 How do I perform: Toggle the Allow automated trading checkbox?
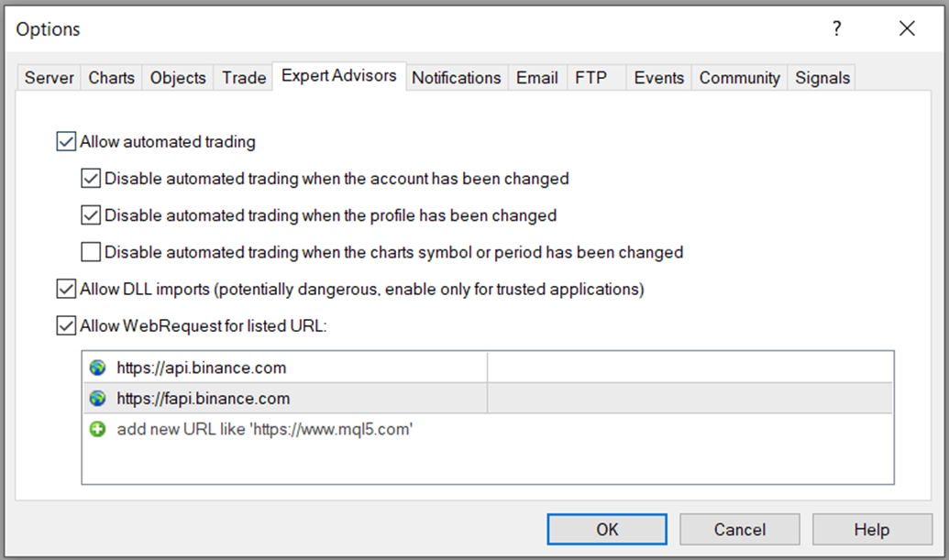[x=66, y=142]
